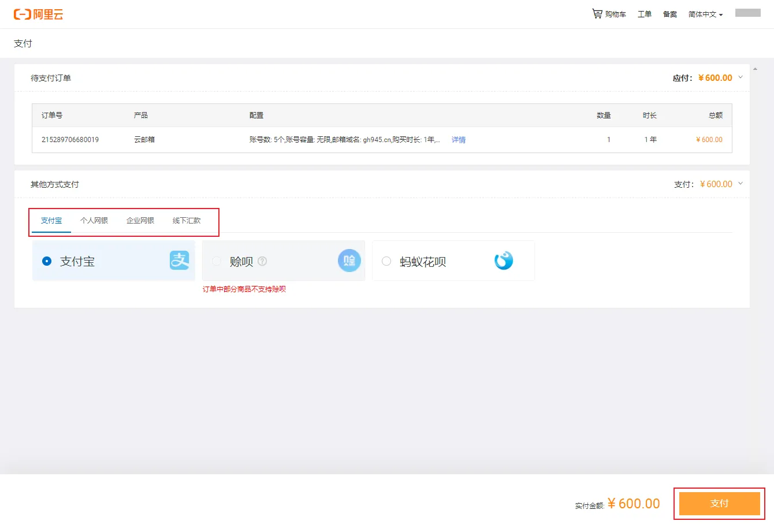774x532 pixels.
Task: Click the blue Alipay icon on 支付宝 card
Action: (x=179, y=261)
